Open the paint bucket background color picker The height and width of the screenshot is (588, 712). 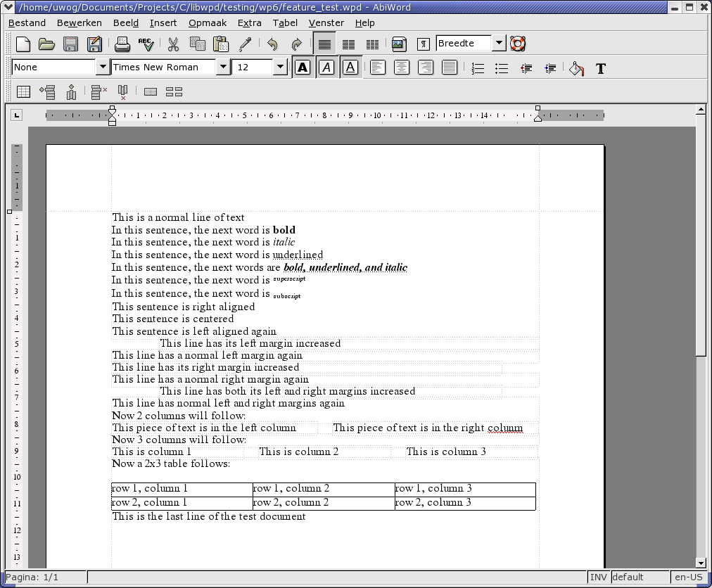coord(576,68)
